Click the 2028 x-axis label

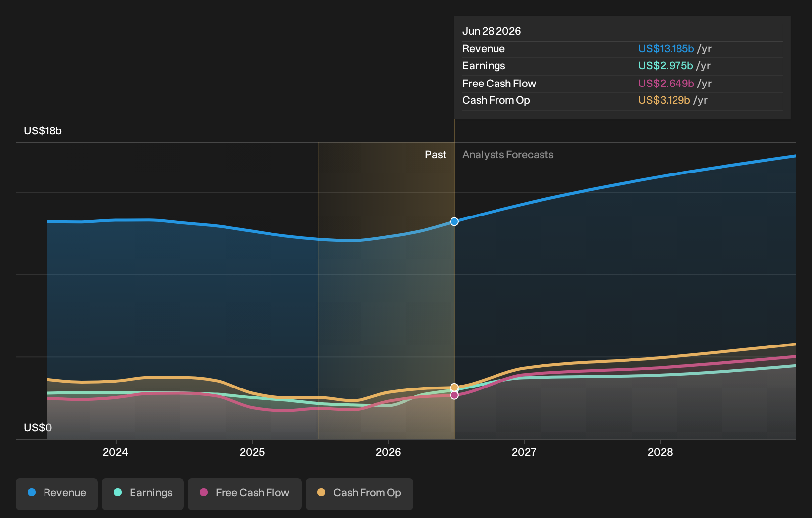click(660, 452)
